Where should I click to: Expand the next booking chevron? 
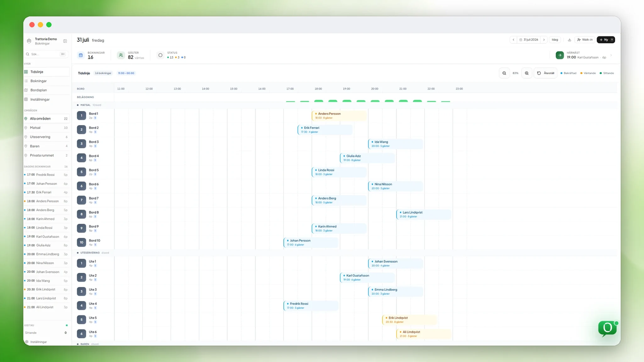[x=611, y=55]
